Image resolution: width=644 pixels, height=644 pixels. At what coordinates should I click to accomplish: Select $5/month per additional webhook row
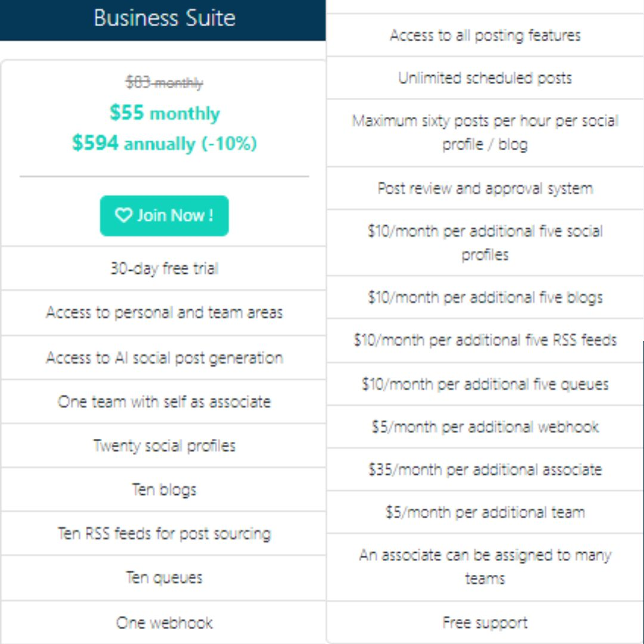pos(485,427)
